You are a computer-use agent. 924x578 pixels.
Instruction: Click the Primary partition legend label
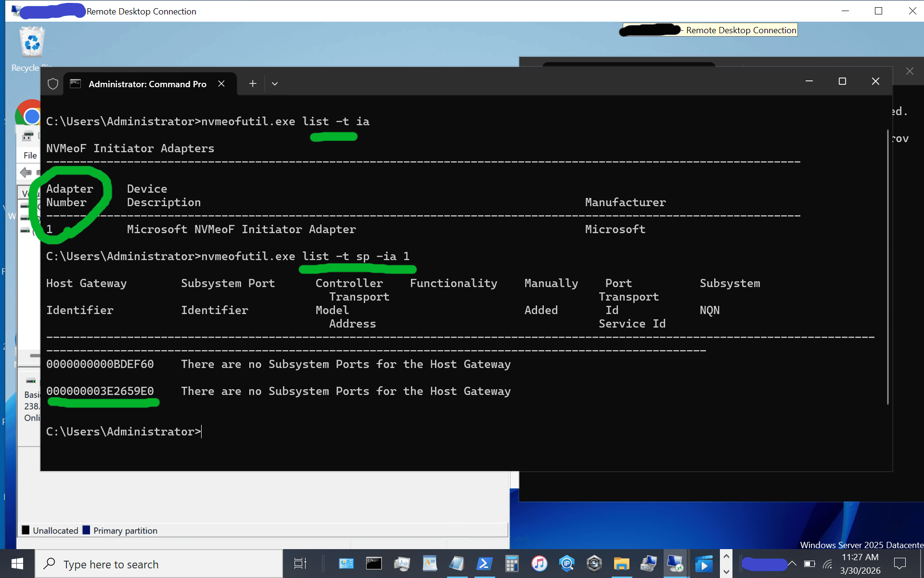click(125, 530)
